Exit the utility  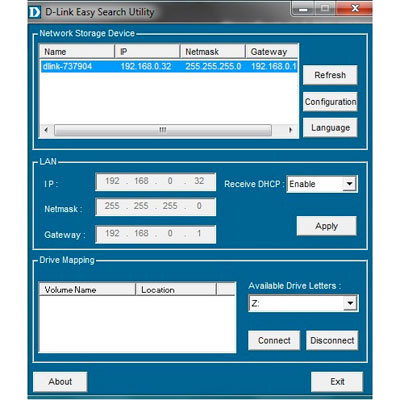coord(337,382)
